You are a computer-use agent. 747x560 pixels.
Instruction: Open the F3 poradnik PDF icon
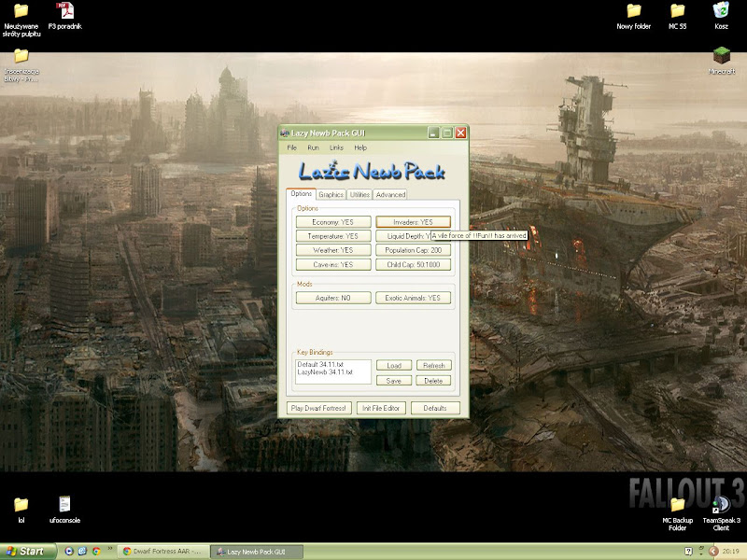click(x=64, y=12)
